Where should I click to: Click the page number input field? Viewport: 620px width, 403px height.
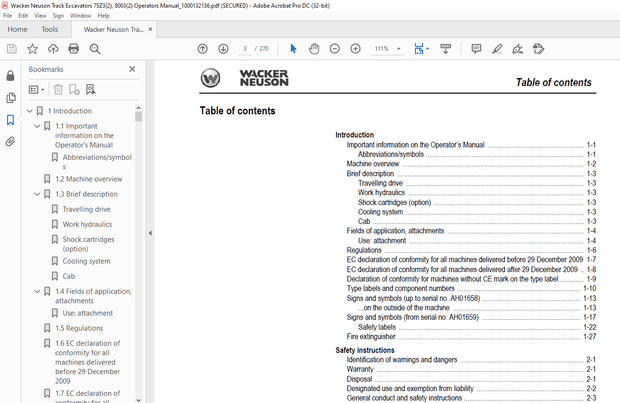(x=245, y=49)
